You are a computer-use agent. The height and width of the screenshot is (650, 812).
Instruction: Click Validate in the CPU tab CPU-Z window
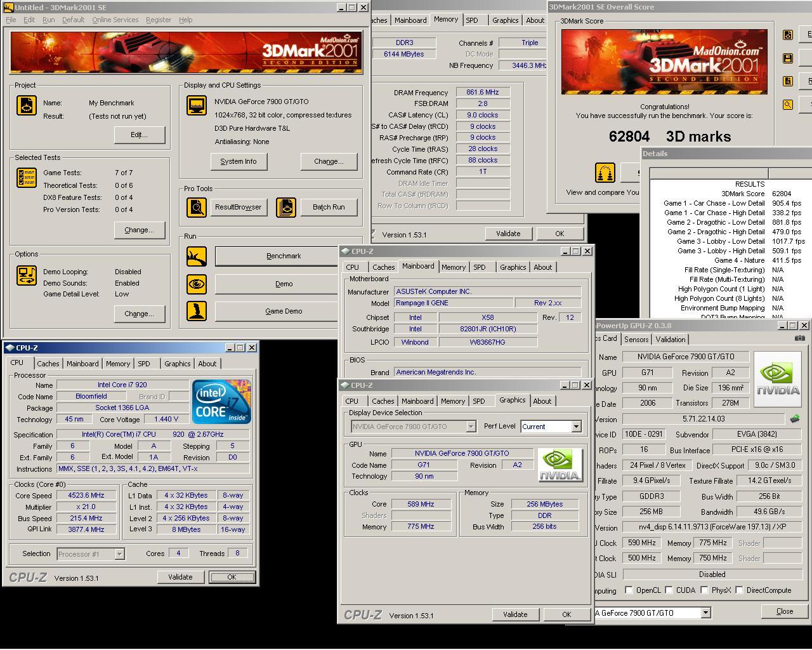pyautogui.click(x=180, y=577)
